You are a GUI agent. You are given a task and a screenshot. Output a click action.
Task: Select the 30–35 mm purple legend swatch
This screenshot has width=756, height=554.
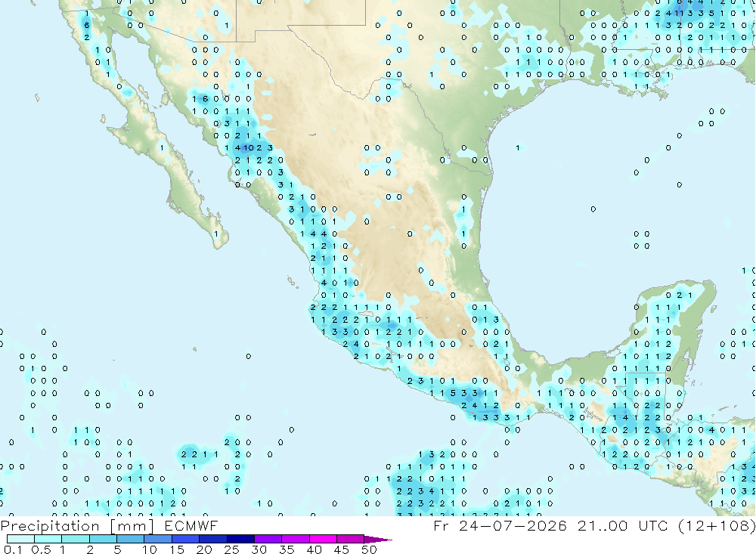268,539
